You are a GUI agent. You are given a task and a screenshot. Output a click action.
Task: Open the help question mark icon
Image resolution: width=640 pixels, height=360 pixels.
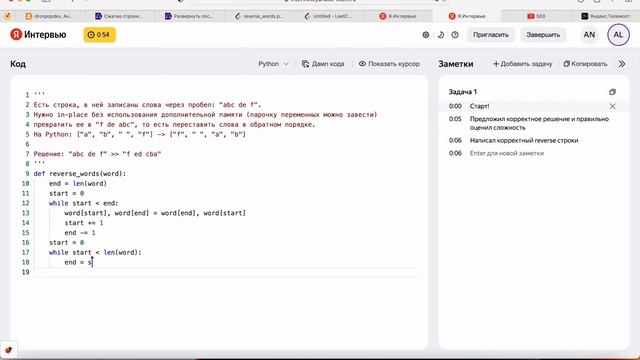coord(455,35)
